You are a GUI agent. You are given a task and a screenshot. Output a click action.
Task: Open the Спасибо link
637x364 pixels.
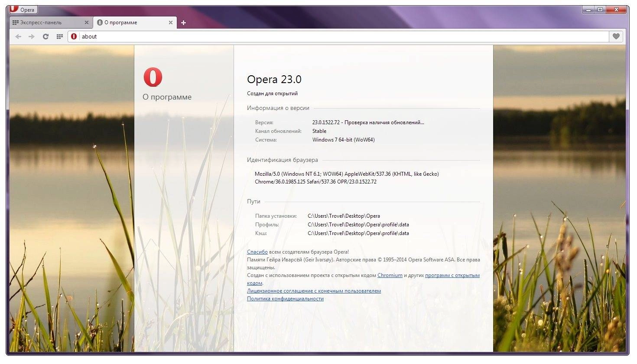pyautogui.click(x=257, y=251)
